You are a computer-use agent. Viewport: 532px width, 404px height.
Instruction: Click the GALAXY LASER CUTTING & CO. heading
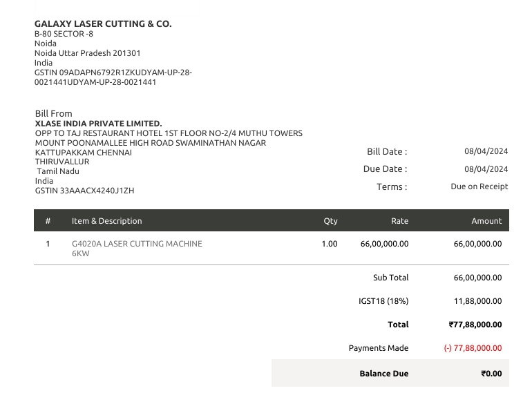(103, 23)
